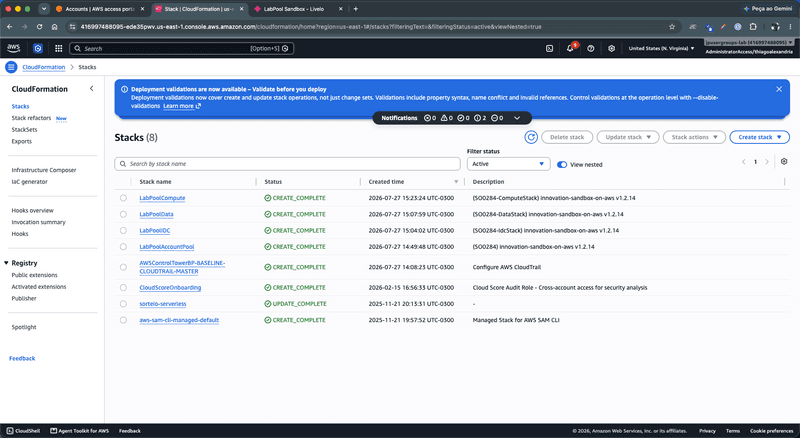
Task: Open the United States (N. Virginia) region selector
Action: 661,48
